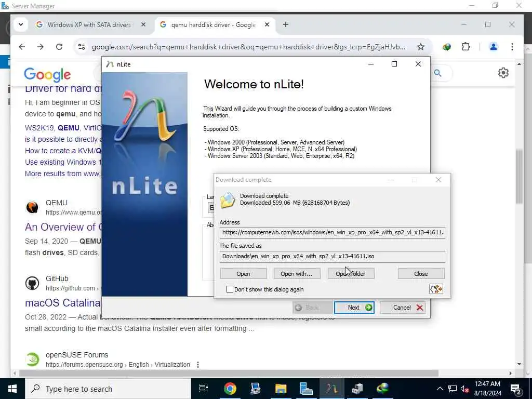The height and width of the screenshot is (399, 532).
Task: Enable Don't show this dialog again checkbox
Action: [230, 289]
